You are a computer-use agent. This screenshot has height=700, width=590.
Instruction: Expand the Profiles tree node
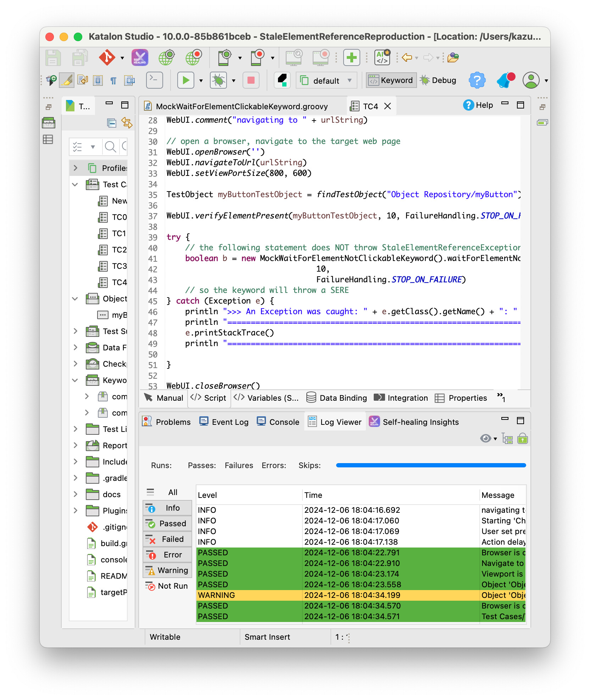click(75, 168)
